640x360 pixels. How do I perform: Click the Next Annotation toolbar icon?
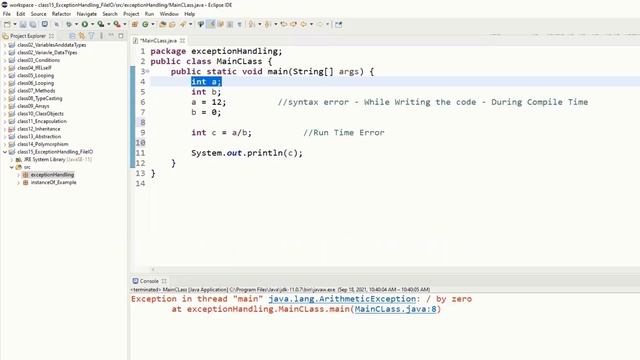(x=252, y=24)
